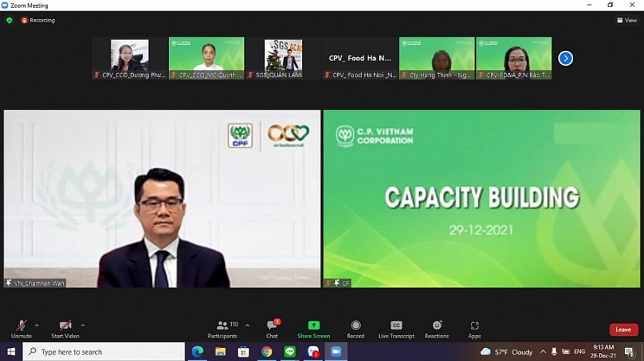Open video options arrow beside Start Video
Viewport: 644px width, 361px height.
(x=83, y=324)
